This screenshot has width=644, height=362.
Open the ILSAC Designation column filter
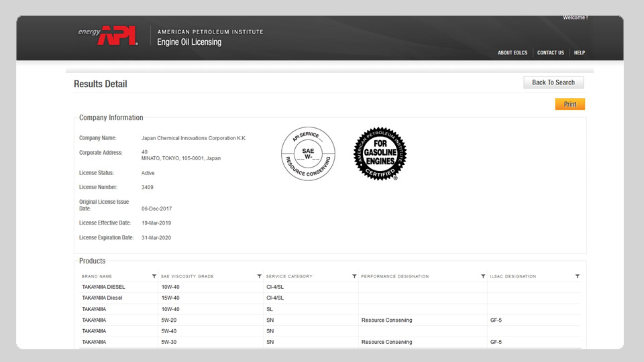(x=578, y=276)
